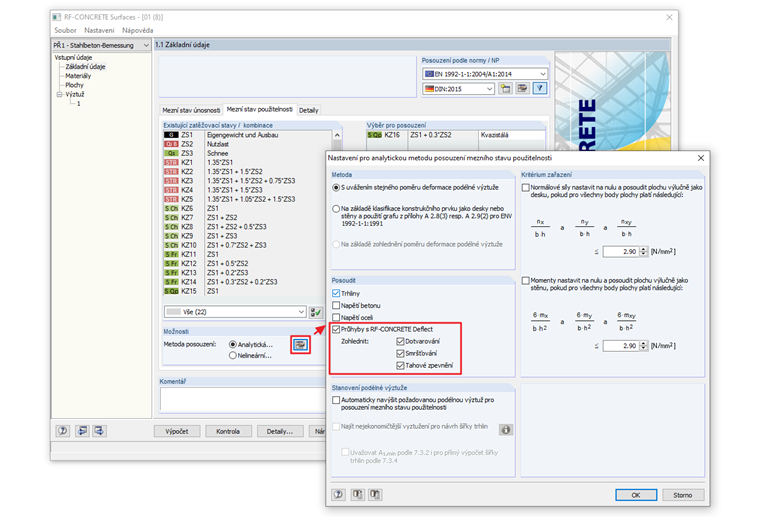The width and height of the screenshot is (760, 517).
Task: Check the Momenty nastavit na nulu checkbox
Action: pos(525,281)
